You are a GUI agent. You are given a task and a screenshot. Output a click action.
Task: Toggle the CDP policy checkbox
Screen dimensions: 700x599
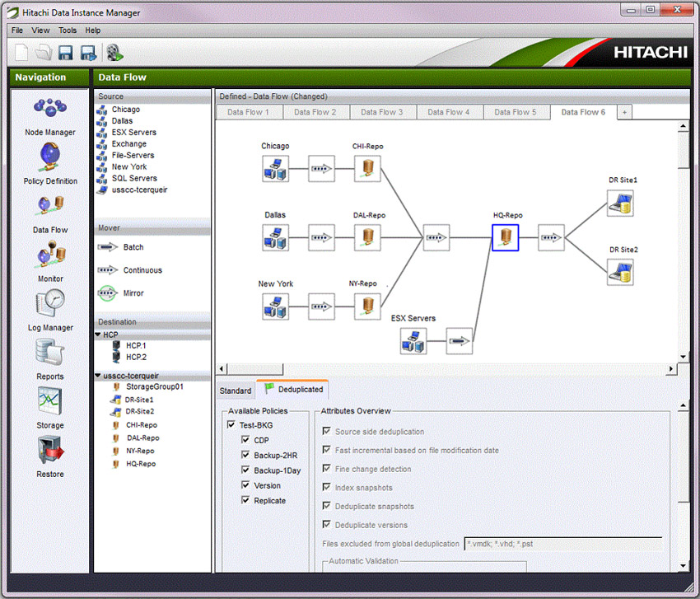click(245, 439)
